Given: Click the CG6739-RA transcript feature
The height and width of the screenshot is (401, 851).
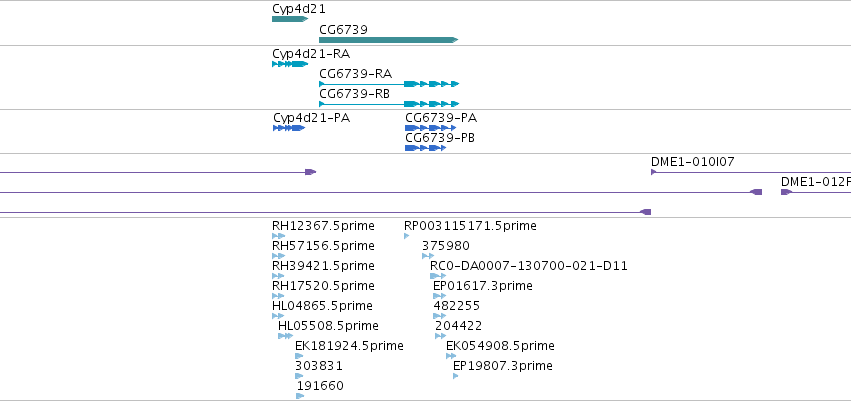Looking at the screenshot, I should (389, 84).
